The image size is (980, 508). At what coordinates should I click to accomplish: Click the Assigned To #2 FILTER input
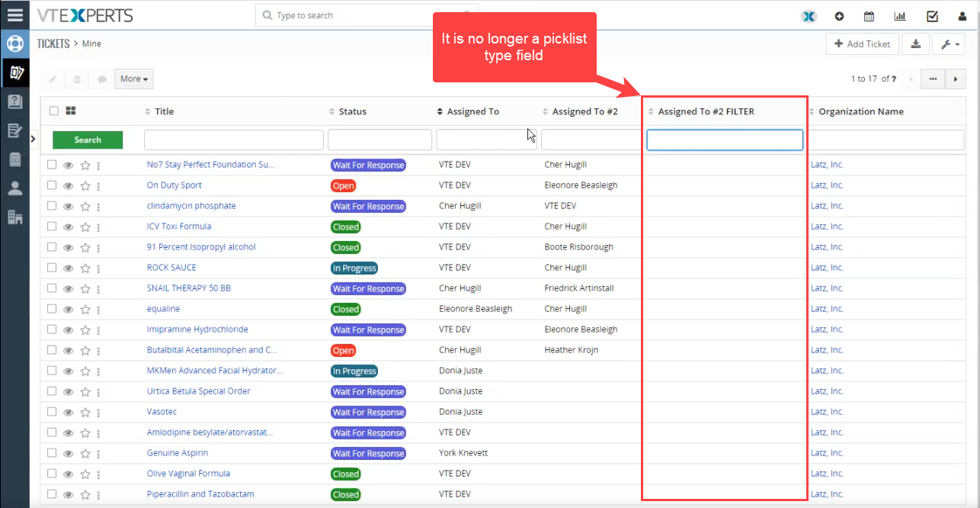(x=725, y=140)
